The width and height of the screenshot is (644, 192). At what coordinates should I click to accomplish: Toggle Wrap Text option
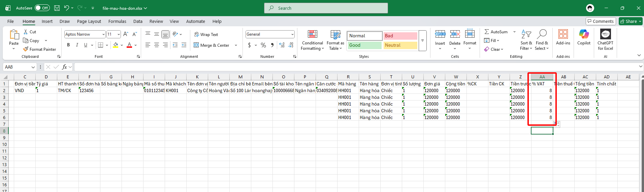206,35
